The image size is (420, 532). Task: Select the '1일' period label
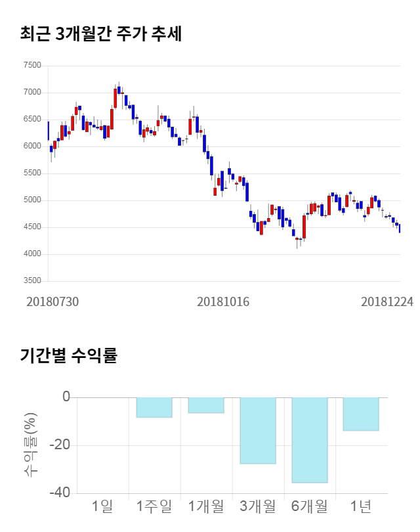pyautogui.click(x=102, y=506)
